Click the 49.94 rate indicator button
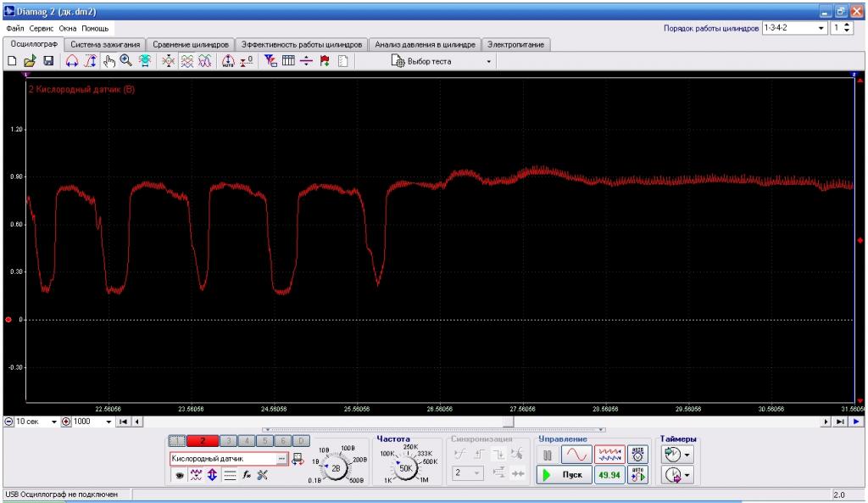 609,475
